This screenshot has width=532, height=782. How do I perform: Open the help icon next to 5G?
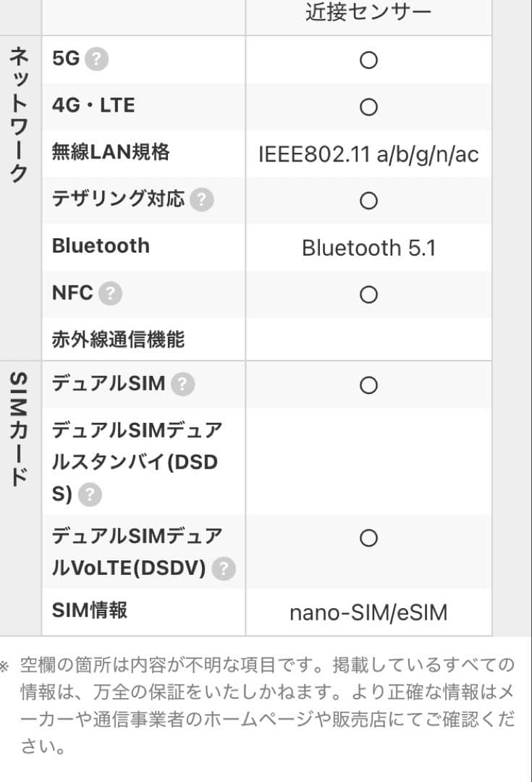[x=96, y=60]
